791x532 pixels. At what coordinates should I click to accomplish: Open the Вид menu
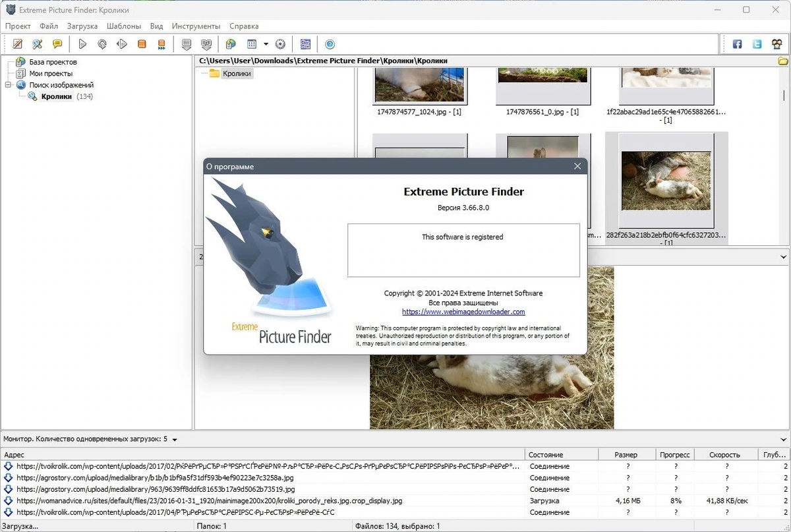click(x=156, y=26)
